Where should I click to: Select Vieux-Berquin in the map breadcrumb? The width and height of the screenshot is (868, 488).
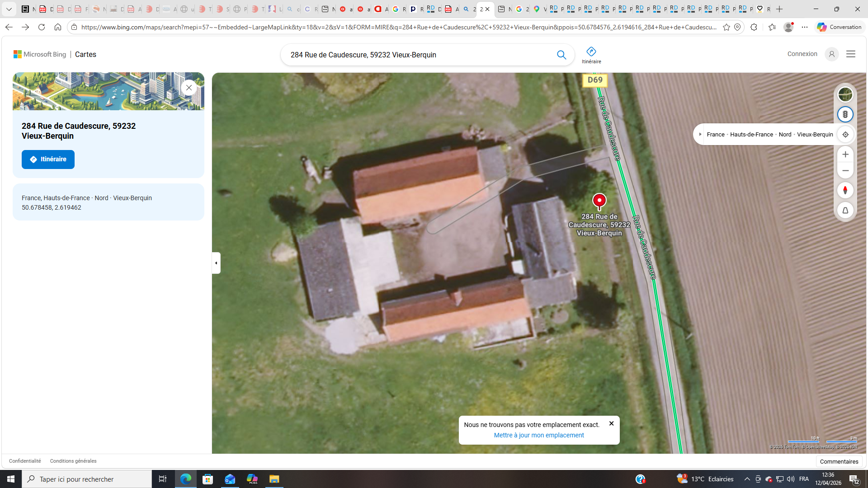(x=815, y=135)
